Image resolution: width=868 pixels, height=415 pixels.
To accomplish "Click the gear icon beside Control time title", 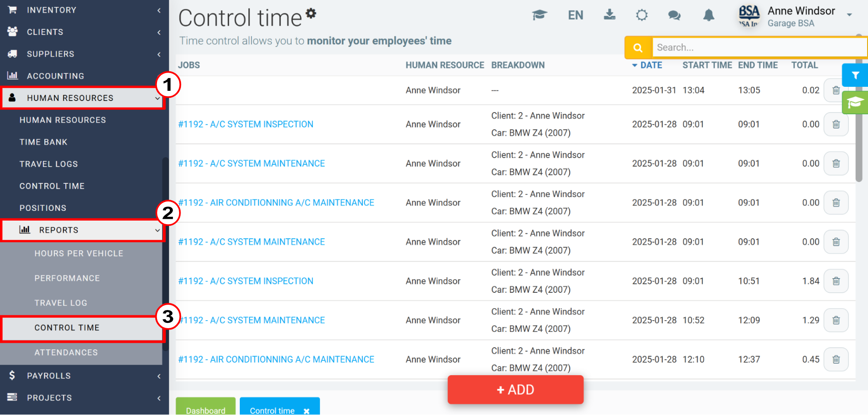I will (x=311, y=13).
